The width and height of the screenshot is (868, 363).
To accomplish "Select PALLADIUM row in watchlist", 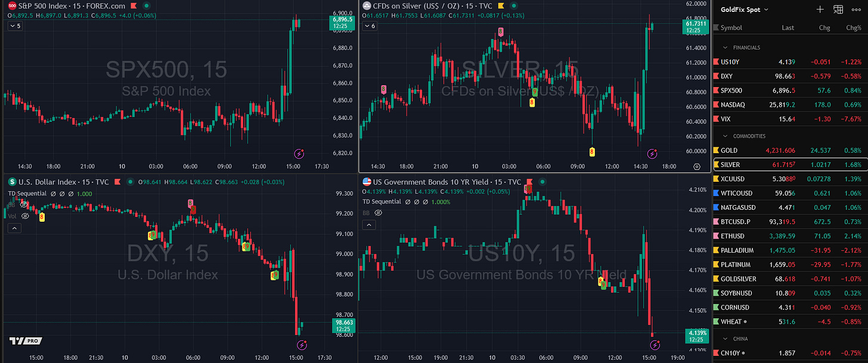I will pos(790,250).
